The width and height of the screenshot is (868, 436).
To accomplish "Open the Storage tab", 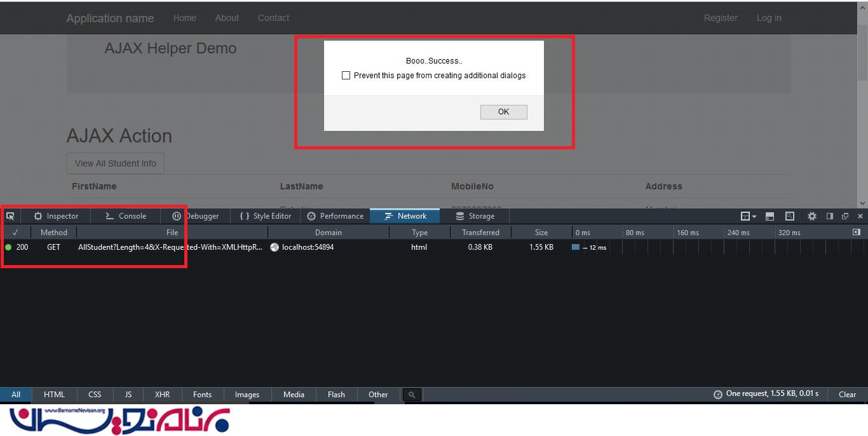I will [475, 216].
